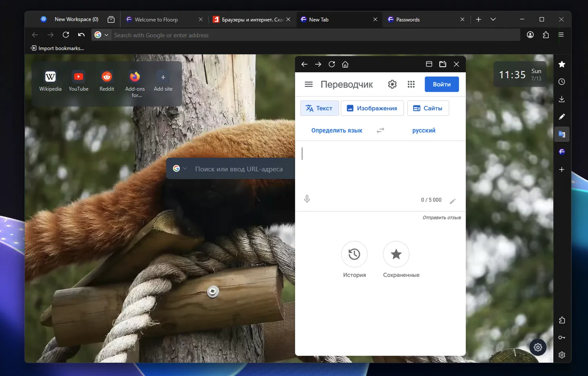Open the YouTube shortcut tile
This screenshot has height=376, width=588.
click(78, 81)
